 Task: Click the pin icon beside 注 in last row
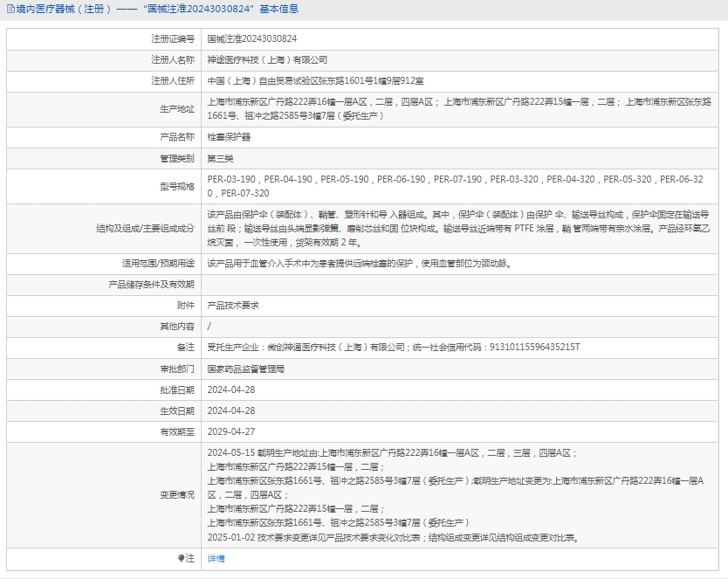[182, 558]
